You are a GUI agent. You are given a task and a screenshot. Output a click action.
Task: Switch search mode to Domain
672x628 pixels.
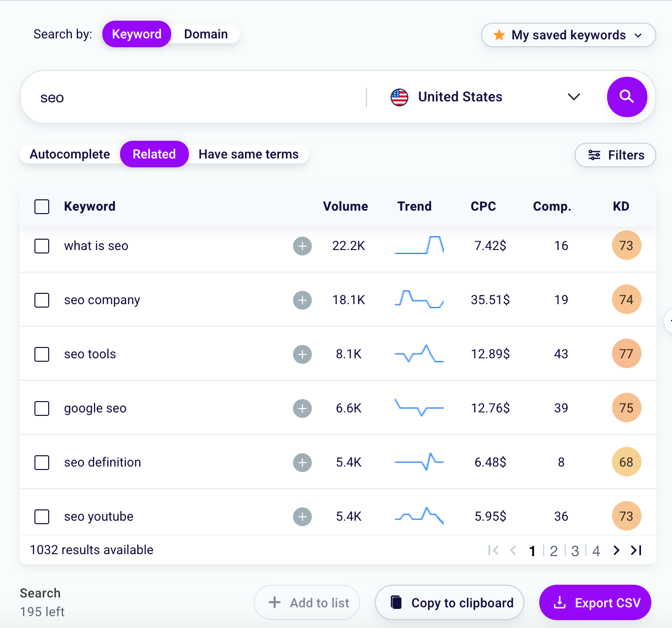pos(206,33)
